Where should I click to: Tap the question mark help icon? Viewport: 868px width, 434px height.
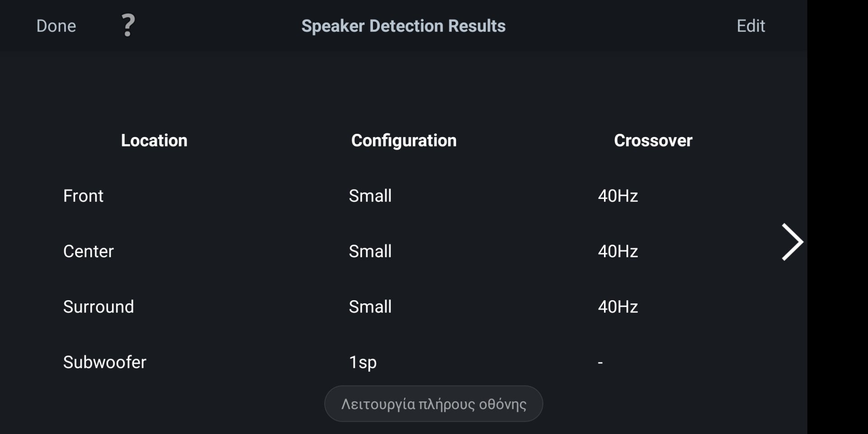pos(128,25)
